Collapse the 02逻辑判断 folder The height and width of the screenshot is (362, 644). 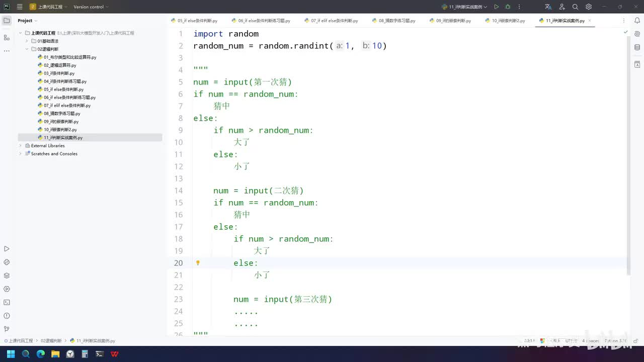pos(27,49)
